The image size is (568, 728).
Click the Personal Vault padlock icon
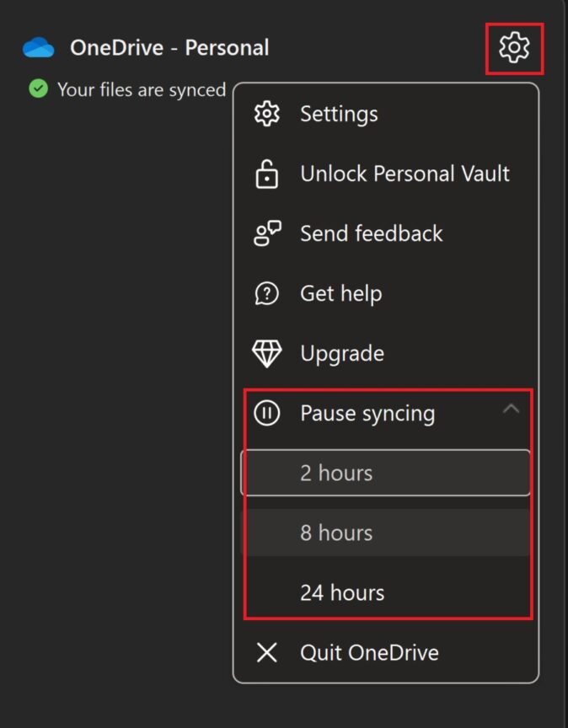point(266,174)
